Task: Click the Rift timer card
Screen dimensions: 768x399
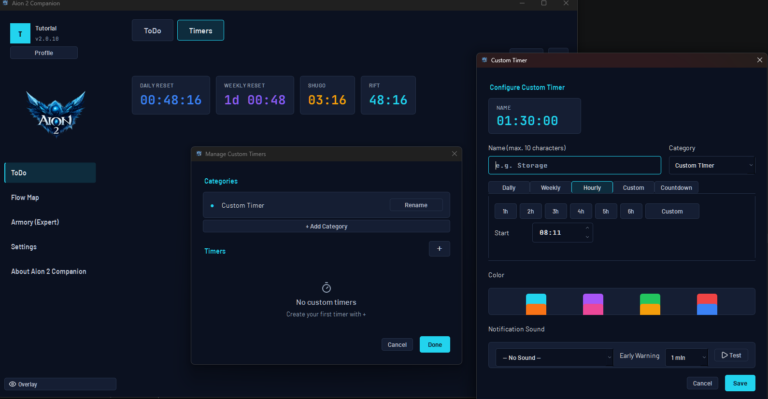Action: click(x=388, y=95)
